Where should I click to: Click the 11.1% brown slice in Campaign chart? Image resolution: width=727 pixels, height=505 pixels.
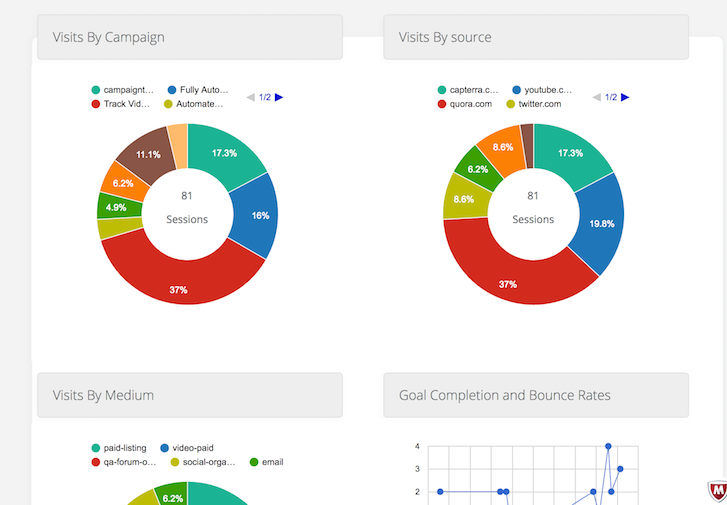148,154
